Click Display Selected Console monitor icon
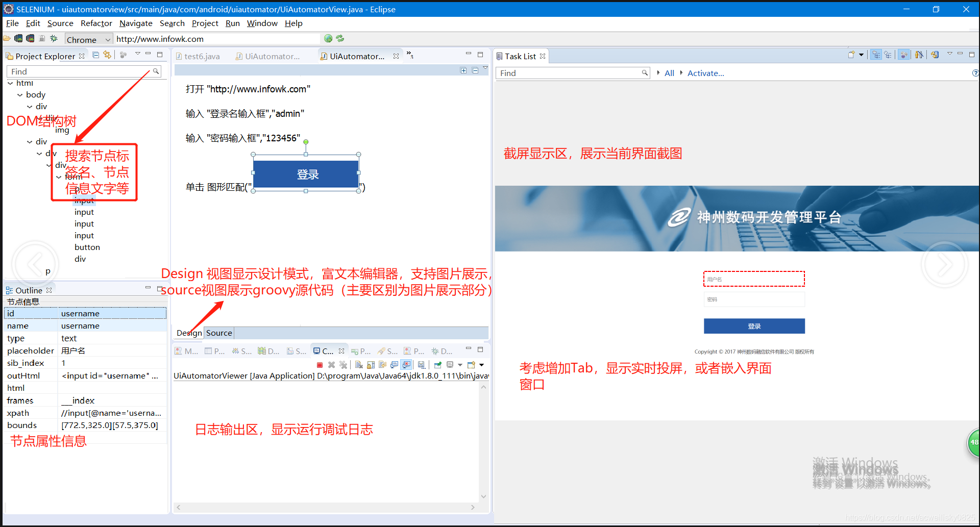Screen dimensions: 980x527 point(450,365)
